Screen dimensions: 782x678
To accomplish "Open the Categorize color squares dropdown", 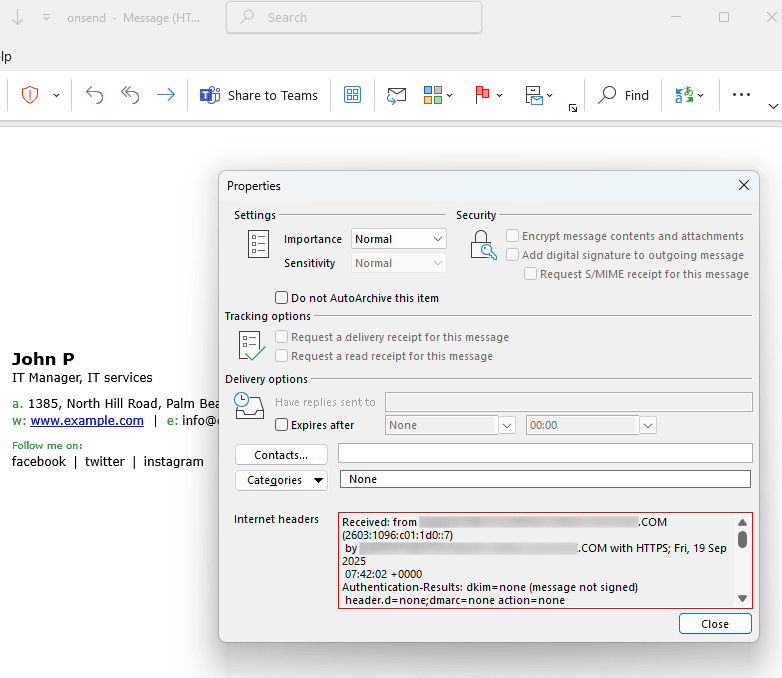I will click(x=438, y=95).
